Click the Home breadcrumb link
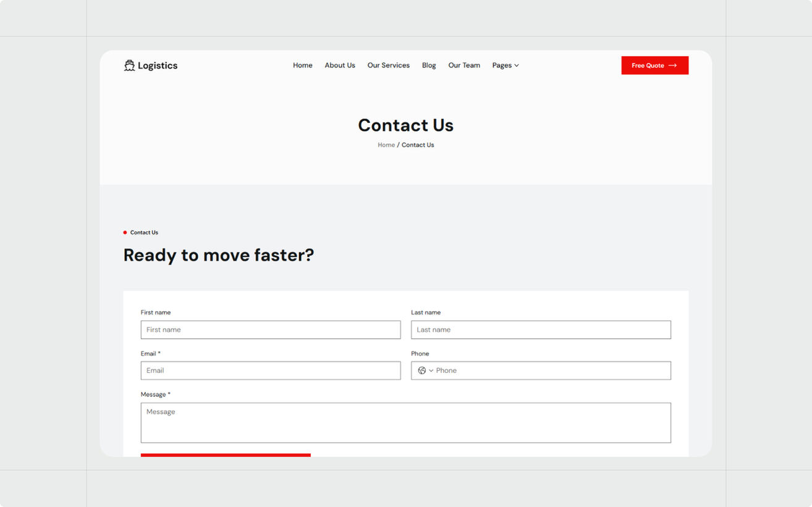The height and width of the screenshot is (507, 812). tap(386, 145)
